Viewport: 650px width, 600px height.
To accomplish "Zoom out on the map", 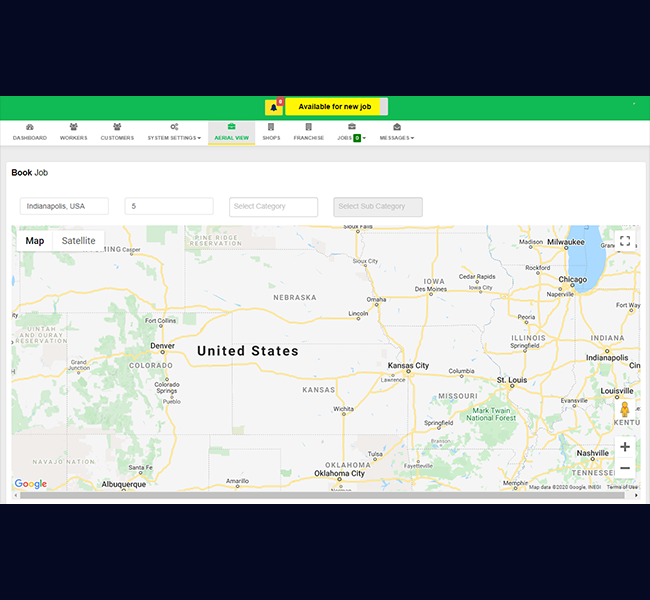I will [x=625, y=468].
